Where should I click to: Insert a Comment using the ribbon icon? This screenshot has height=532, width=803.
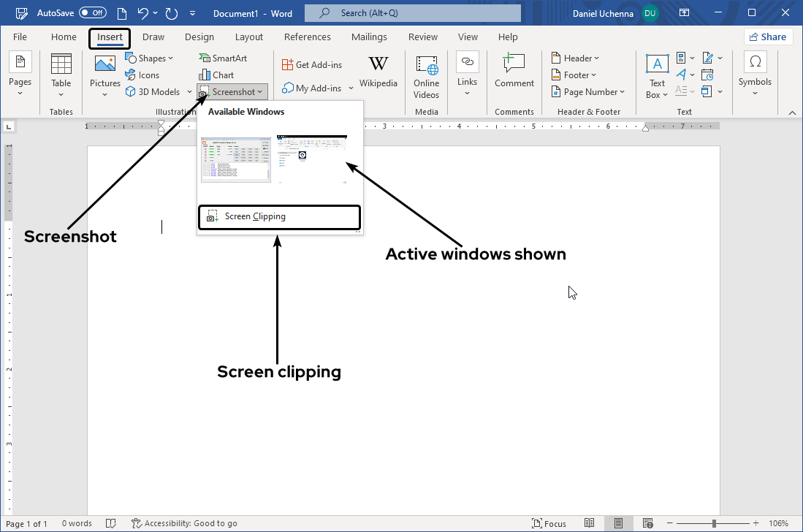click(514, 66)
